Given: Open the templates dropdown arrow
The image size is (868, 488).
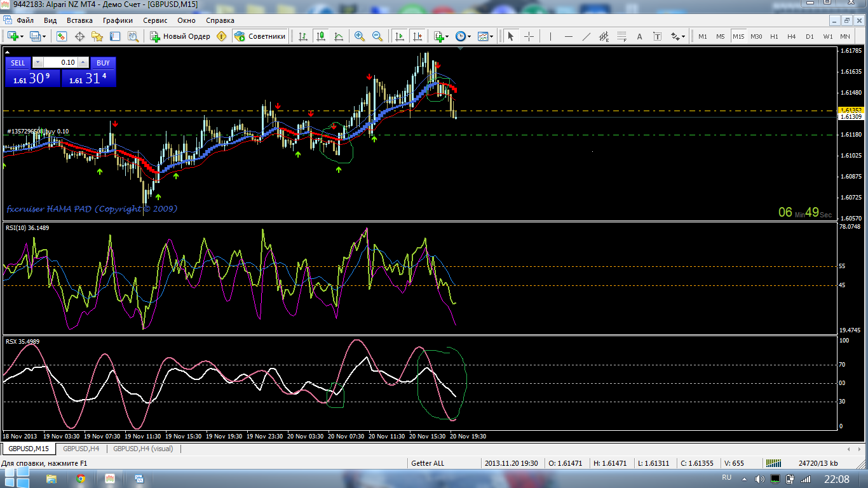Looking at the screenshot, I should (492, 37).
